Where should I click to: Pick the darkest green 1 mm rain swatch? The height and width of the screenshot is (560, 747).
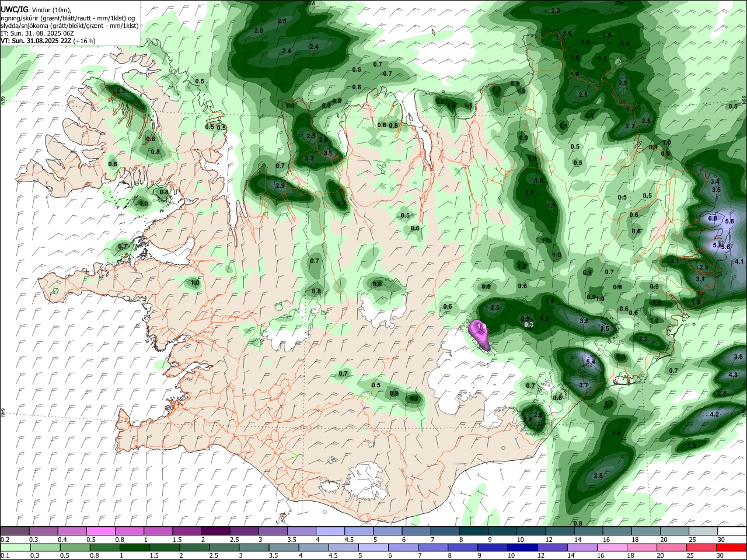(x=135, y=547)
